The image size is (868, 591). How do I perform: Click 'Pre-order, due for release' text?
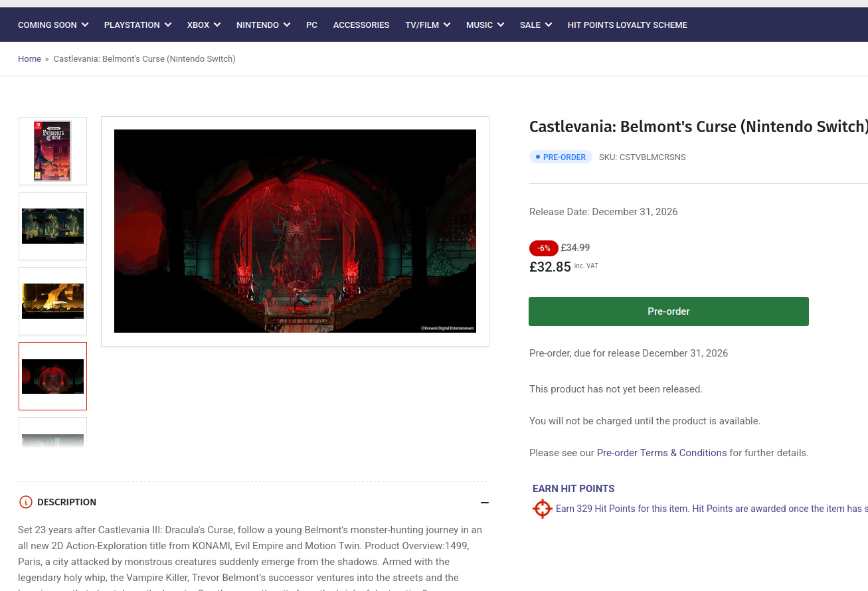pyautogui.click(x=628, y=353)
